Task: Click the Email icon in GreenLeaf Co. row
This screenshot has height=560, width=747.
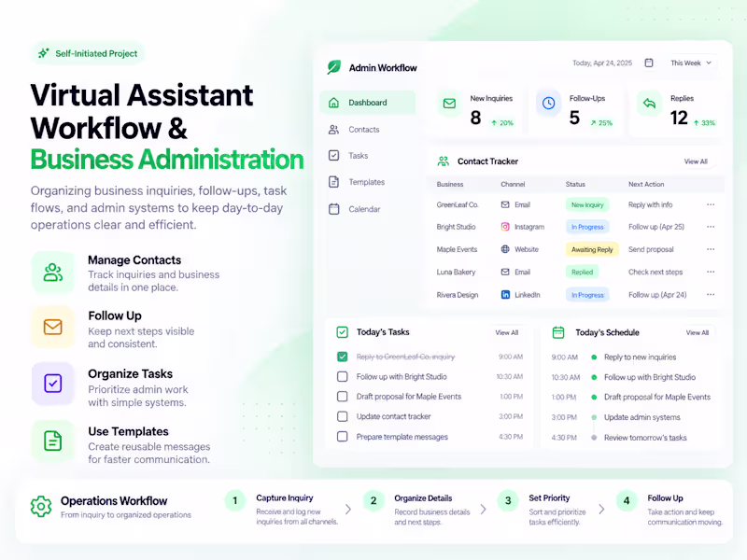Action: 505,204
